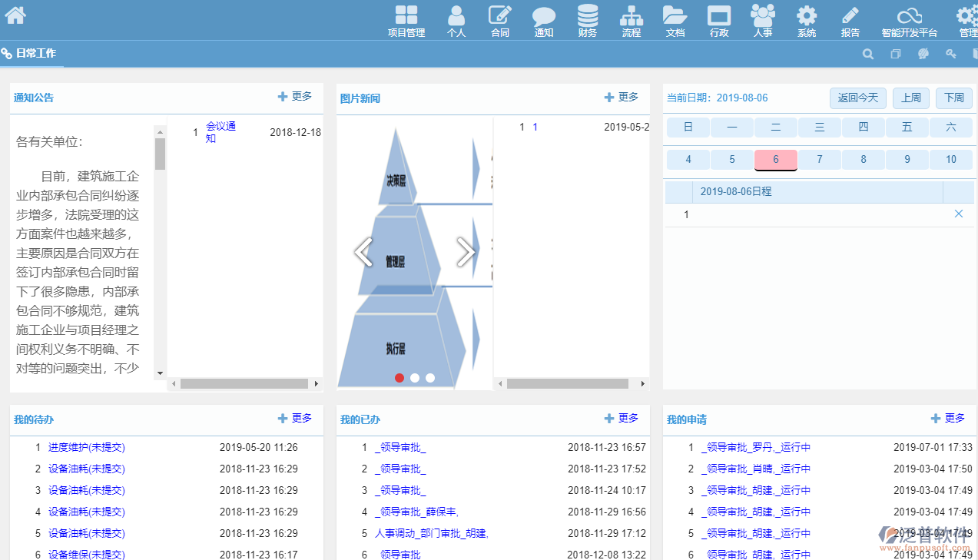Open the 智能开发平台 cloud icon

909,16
